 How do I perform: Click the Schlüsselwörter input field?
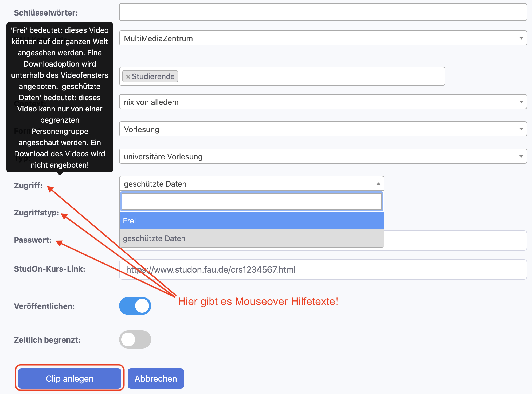323,12
